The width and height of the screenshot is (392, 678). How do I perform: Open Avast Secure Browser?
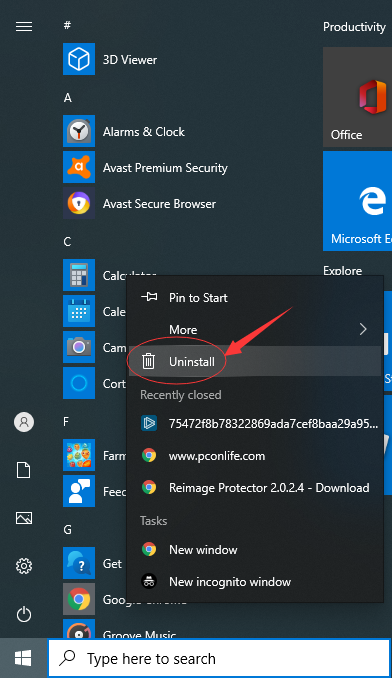point(159,204)
